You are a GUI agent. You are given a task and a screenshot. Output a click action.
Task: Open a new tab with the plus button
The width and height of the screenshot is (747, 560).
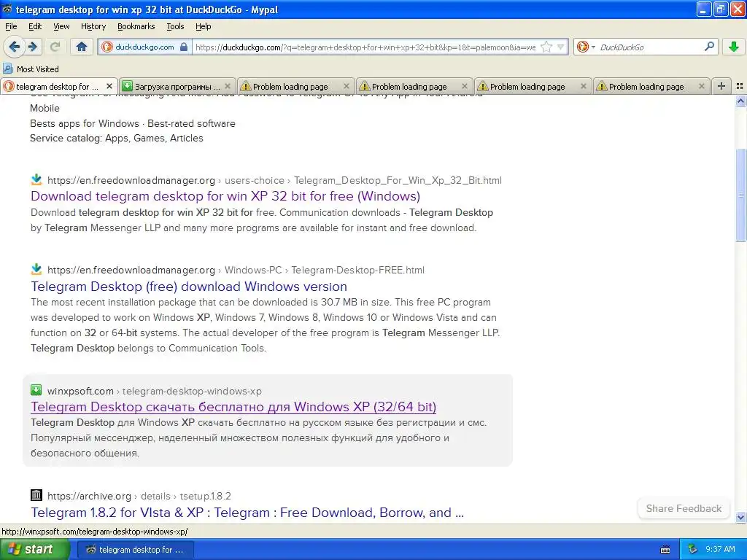(x=721, y=86)
